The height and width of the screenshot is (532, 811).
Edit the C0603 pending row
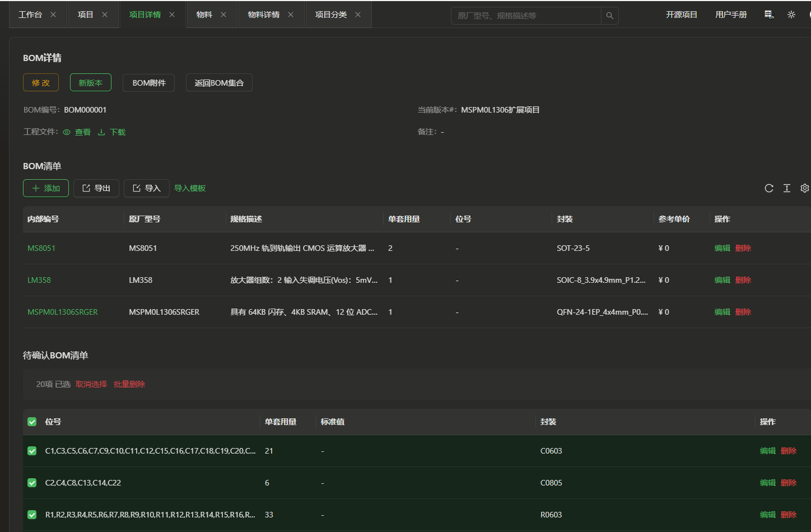coord(768,451)
